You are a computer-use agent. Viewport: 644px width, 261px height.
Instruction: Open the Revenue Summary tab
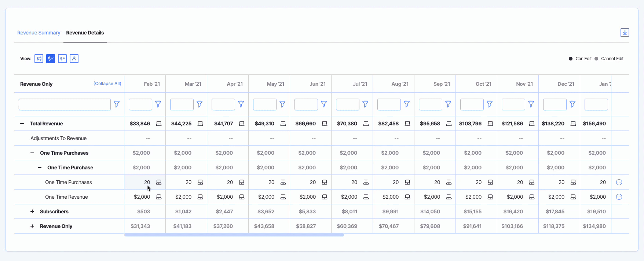tap(39, 33)
